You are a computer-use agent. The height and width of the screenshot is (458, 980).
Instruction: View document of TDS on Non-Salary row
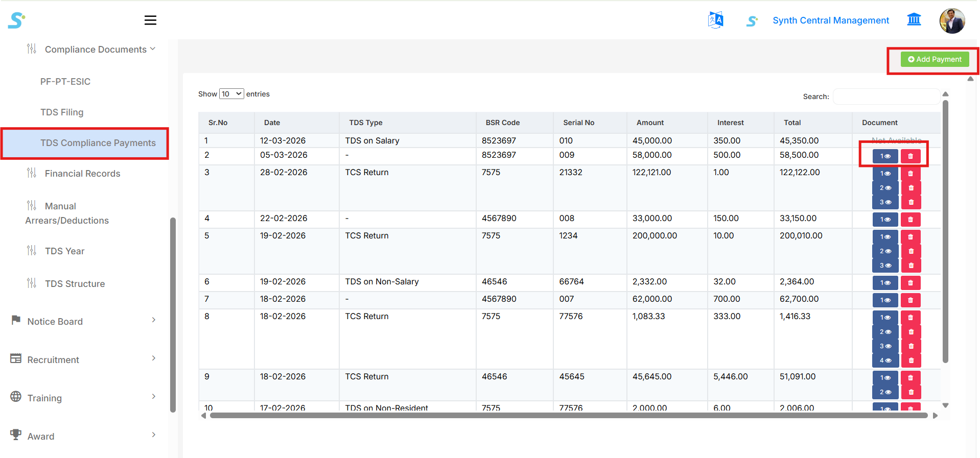pyautogui.click(x=885, y=283)
